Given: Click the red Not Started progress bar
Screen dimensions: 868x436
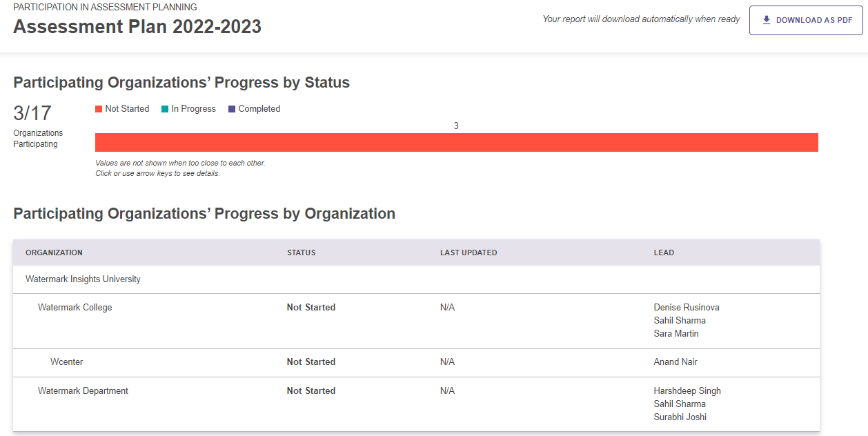Looking at the screenshot, I should pyautogui.click(x=457, y=142).
